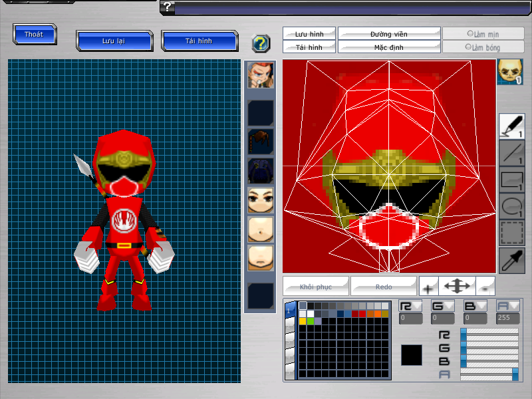Pick the bright orange palette swatch
This screenshot has width=532, height=399.
click(x=378, y=313)
